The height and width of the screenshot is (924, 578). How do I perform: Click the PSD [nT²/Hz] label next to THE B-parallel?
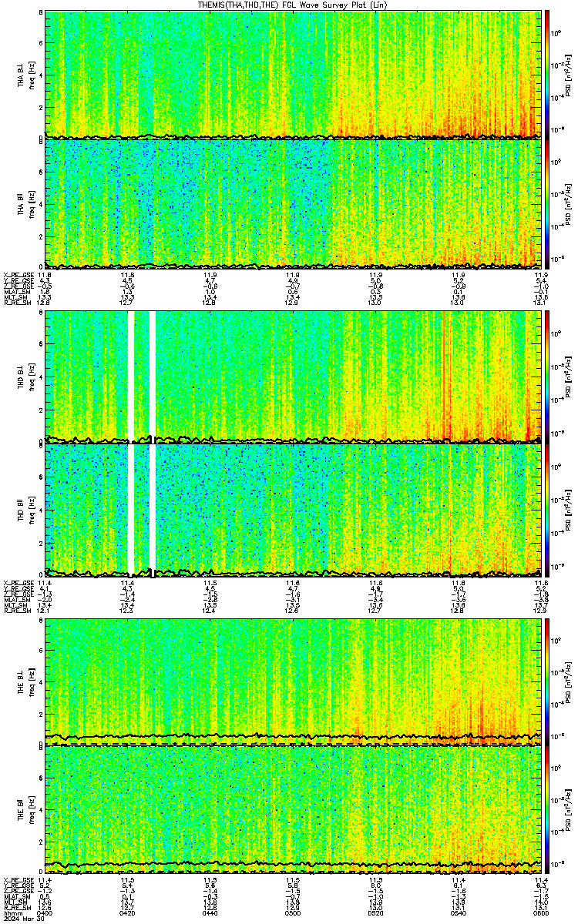pos(569,810)
